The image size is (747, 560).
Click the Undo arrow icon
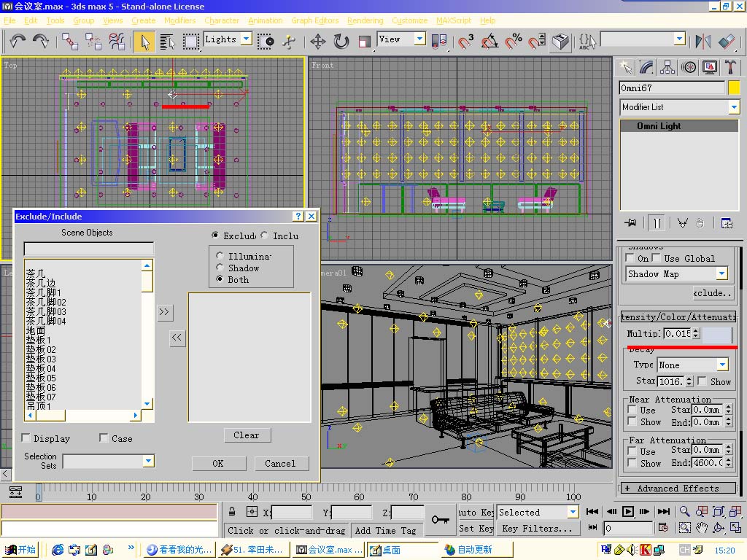coord(18,41)
